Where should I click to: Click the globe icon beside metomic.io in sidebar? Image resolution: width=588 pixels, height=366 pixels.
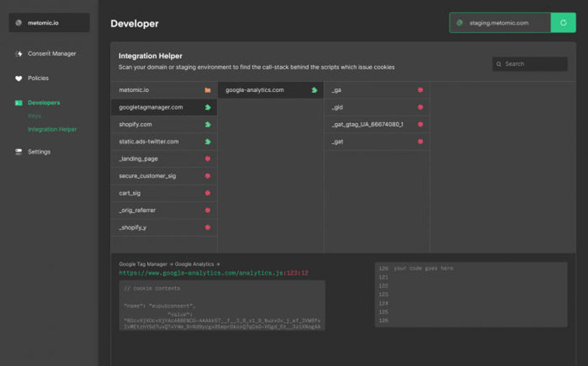tap(18, 23)
